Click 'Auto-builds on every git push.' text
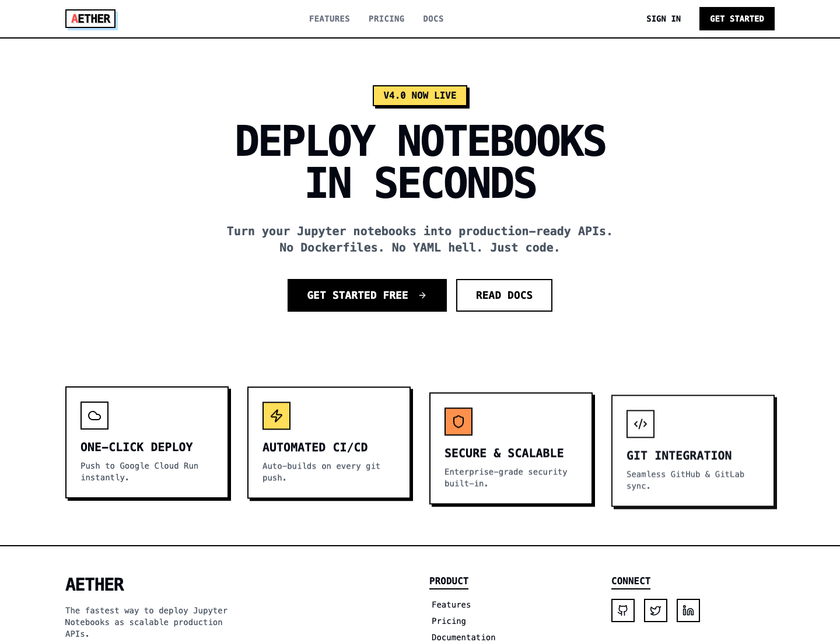The width and height of the screenshot is (840, 642). (x=321, y=472)
